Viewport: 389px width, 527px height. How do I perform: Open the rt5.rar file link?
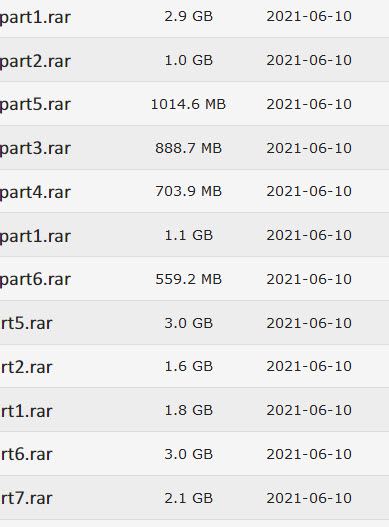point(26,323)
